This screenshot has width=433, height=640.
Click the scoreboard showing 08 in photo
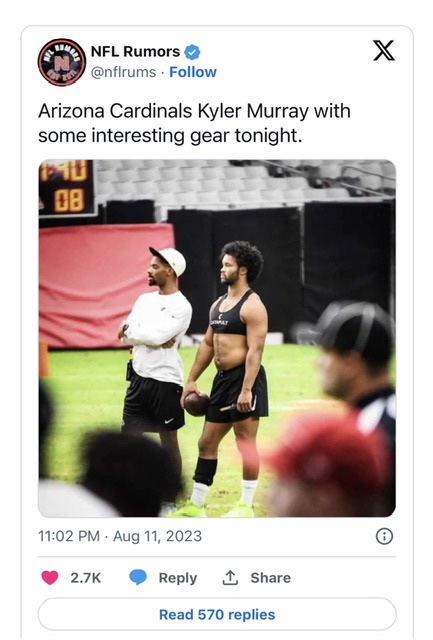67,189
